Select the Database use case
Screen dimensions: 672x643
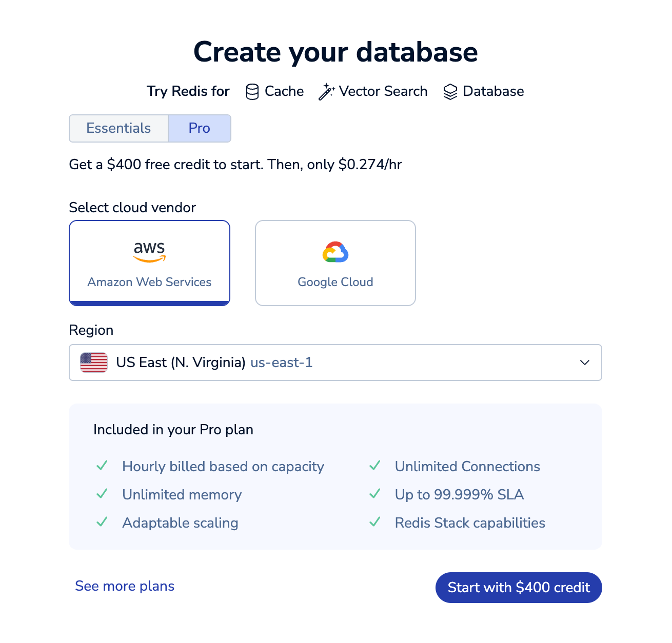[x=483, y=92]
